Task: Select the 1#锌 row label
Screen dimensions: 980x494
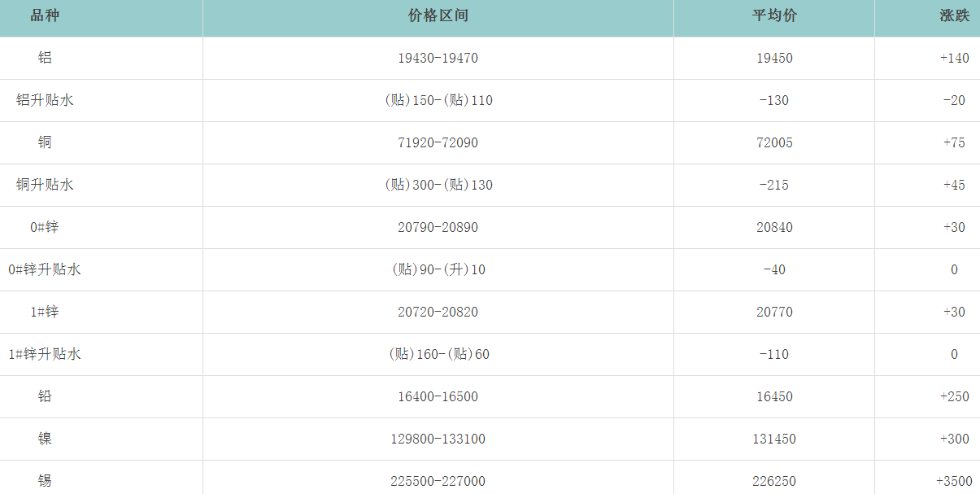Action: pos(45,312)
